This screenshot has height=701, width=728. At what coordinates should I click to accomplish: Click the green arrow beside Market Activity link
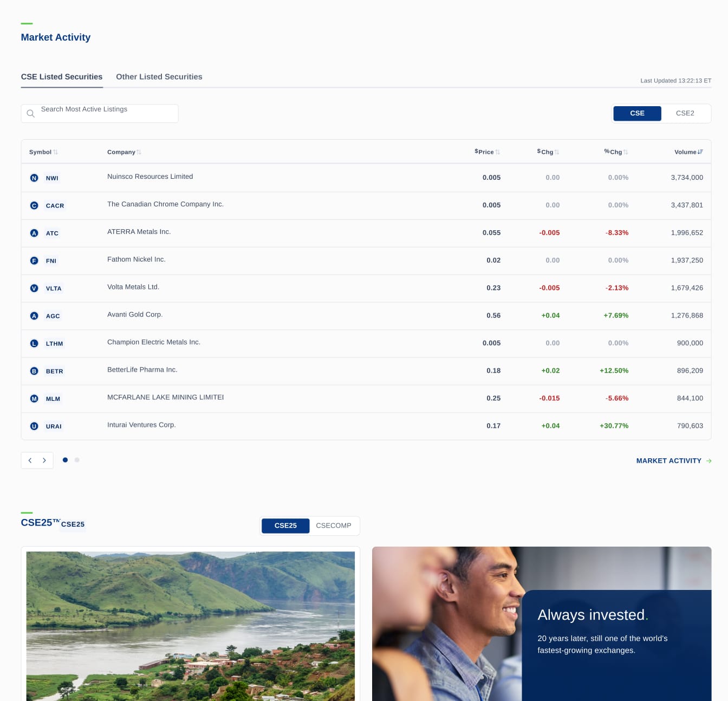(709, 461)
